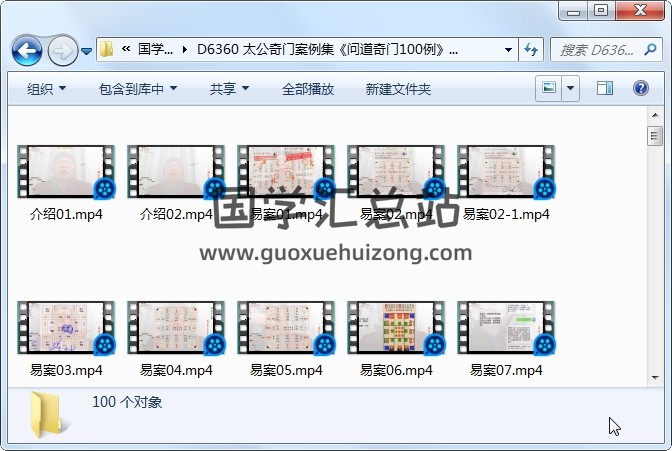Open the 包含到库中 menu
This screenshot has width=672, height=451.
[138, 89]
